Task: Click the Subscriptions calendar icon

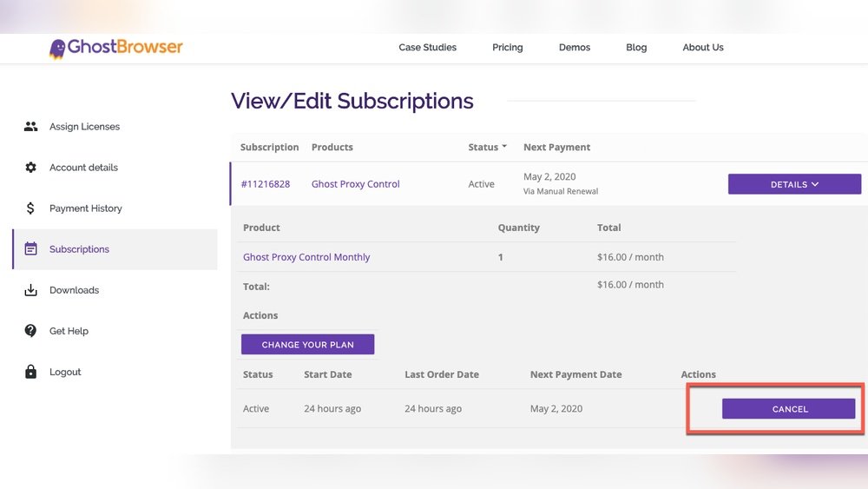Action: coord(31,248)
